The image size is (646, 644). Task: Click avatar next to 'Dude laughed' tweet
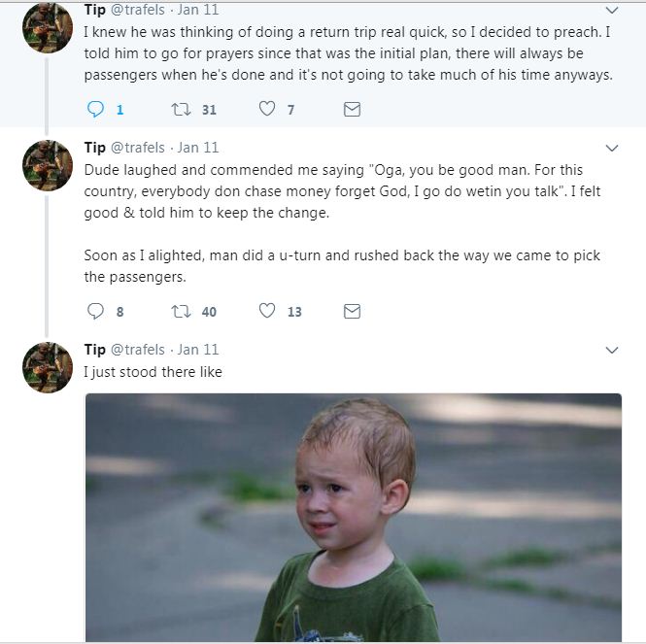(x=47, y=165)
